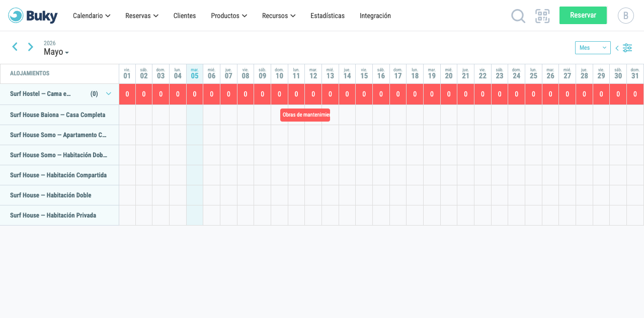Go to the Estadísticas page

pos(328,16)
